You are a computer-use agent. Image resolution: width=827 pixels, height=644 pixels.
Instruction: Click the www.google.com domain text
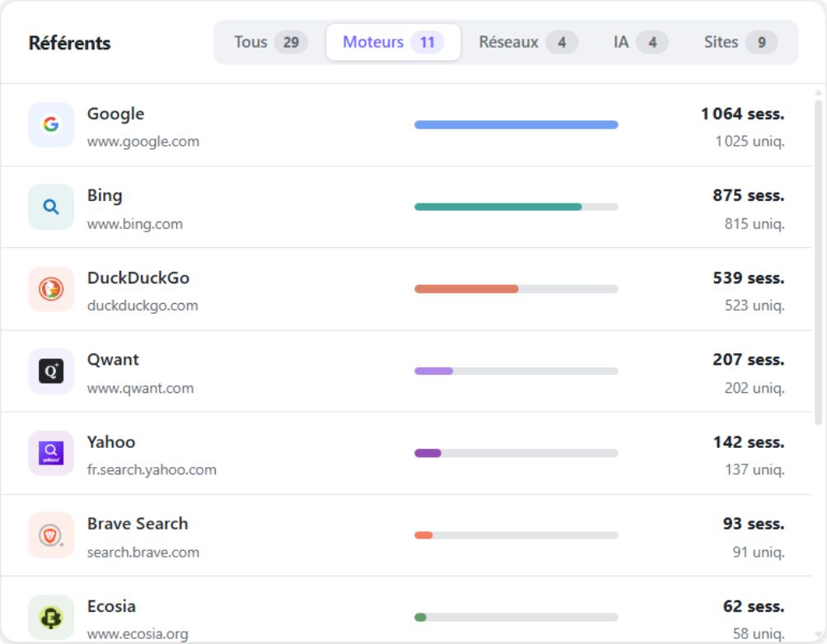click(x=143, y=142)
